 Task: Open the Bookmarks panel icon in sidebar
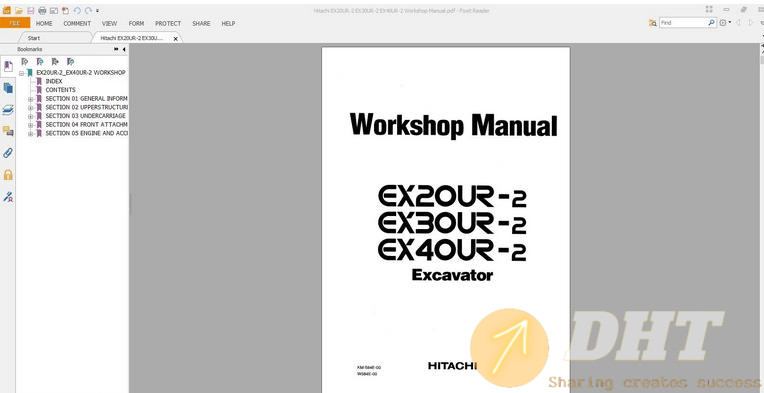pyautogui.click(x=8, y=66)
